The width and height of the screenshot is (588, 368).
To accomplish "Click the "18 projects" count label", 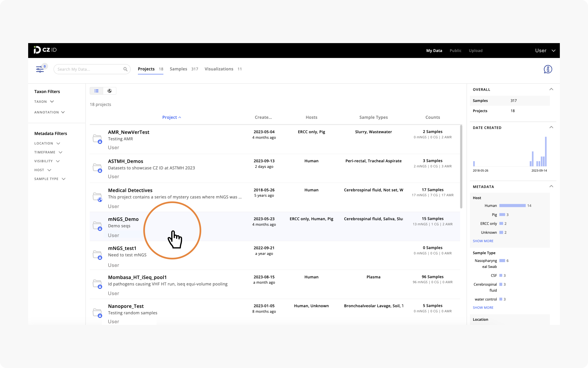I will (x=100, y=104).
